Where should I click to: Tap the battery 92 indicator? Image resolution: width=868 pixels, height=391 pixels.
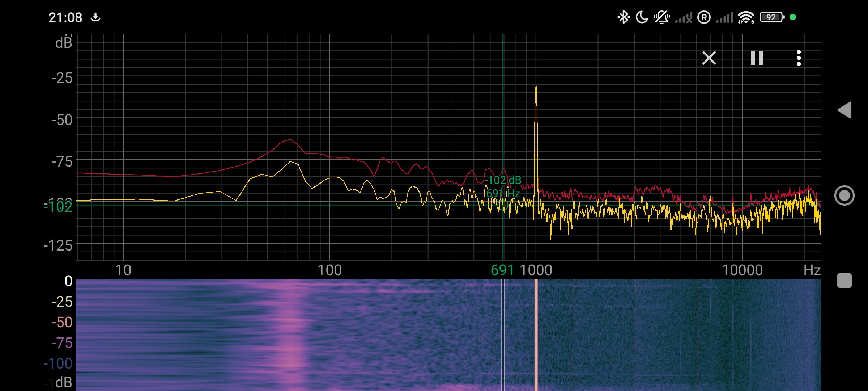pos(772,17)
